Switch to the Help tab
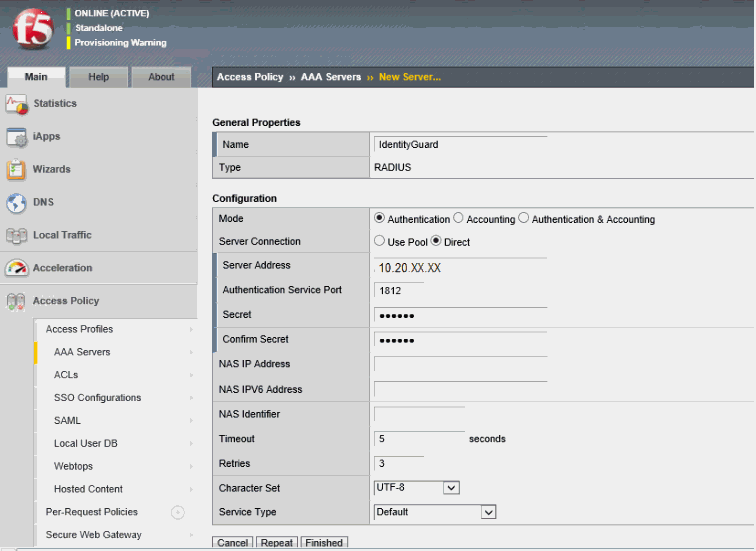This screenshot has width=756, height=551. (98, 77)
